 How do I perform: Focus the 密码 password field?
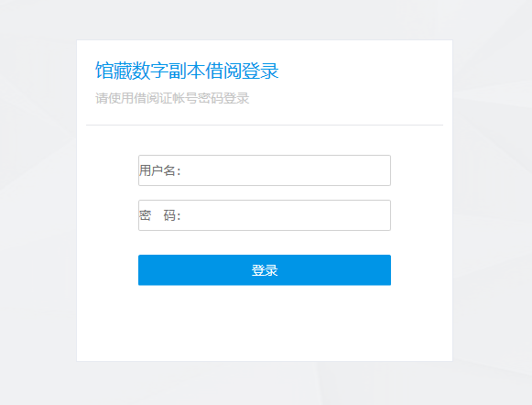(265, 215)
